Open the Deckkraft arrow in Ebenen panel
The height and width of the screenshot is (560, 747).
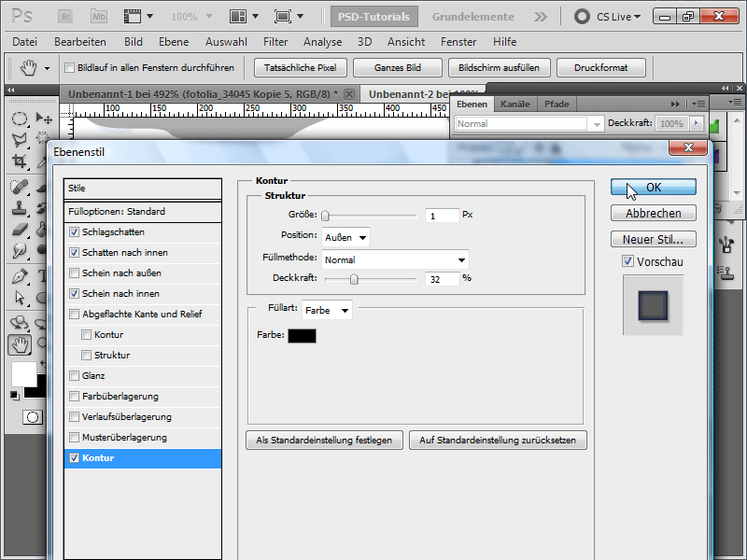click(x=696, y=123)
